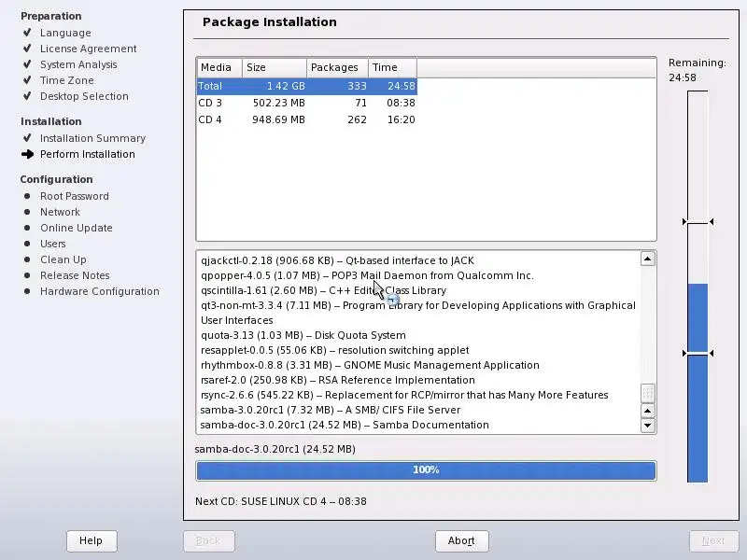This screenshot has width=747, height=560.
Task: Click the rsaref-2.0 log entry
Action: click(x=338, y=380)
